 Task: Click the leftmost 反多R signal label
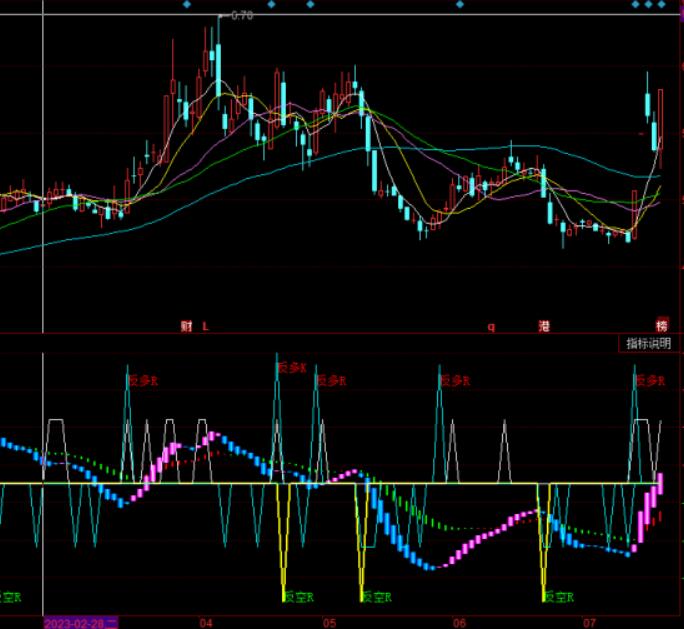point(143,380)
